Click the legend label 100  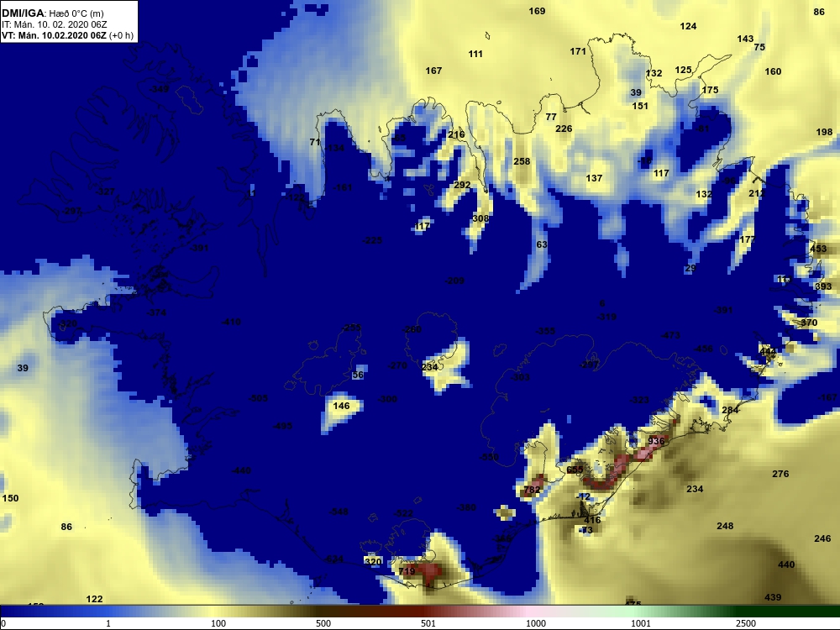(218, 623)
